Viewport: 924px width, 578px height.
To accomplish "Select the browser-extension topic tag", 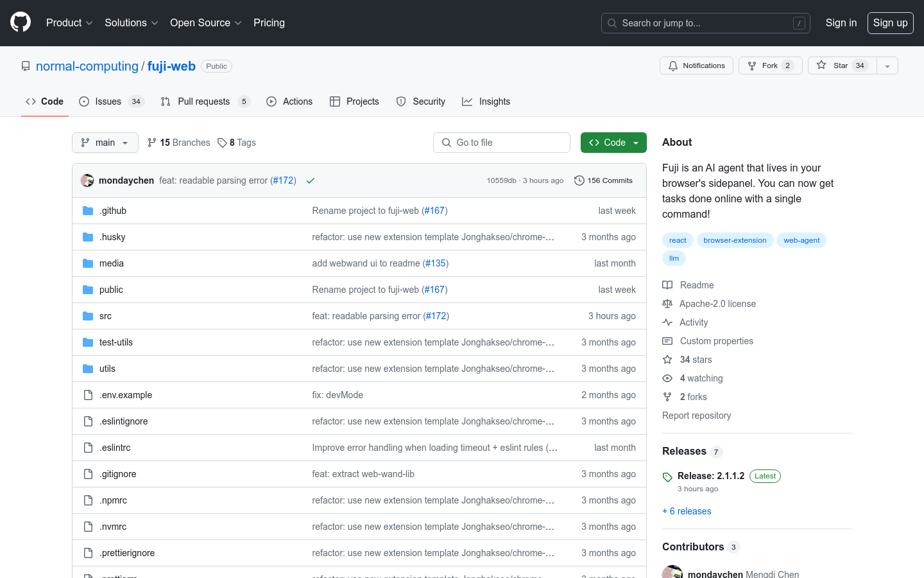I will (x=735, y=240).
